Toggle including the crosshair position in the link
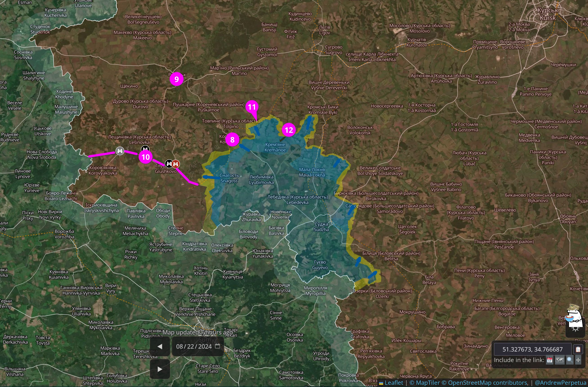Screen dimensions: 588x387 pos(578,360)
